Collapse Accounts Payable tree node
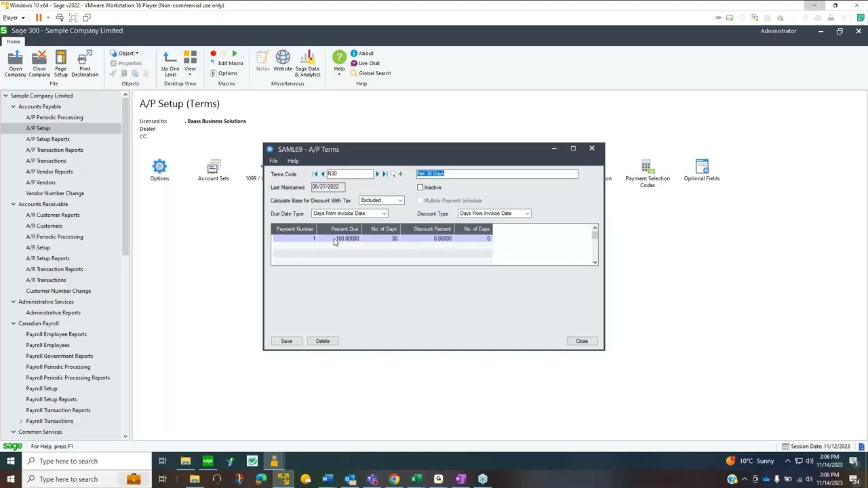The width and height of the screenshot is (868, 488). [13, 106]
